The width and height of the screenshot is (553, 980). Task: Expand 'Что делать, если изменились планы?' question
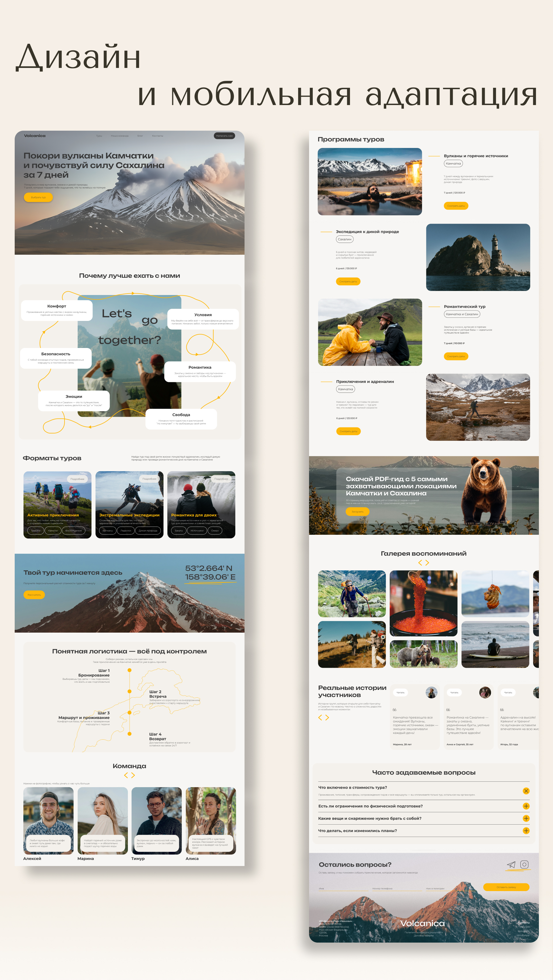pos(526,831)
